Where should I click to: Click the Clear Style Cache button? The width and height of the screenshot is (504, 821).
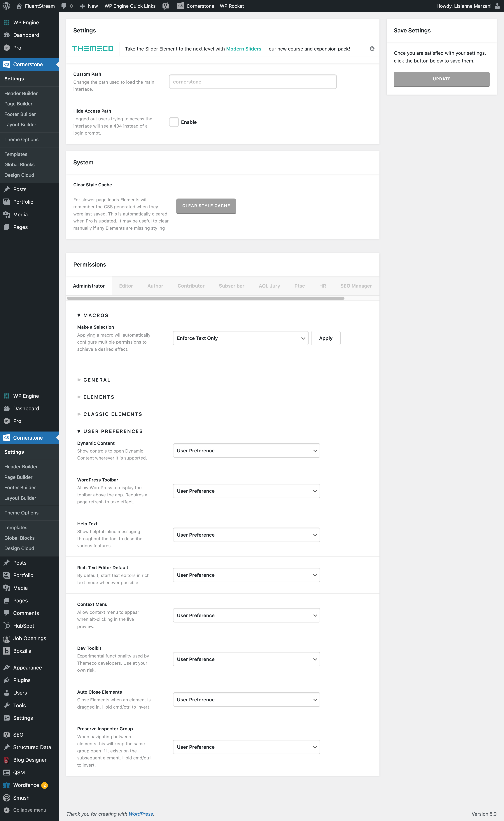click(x=206, y=206)
